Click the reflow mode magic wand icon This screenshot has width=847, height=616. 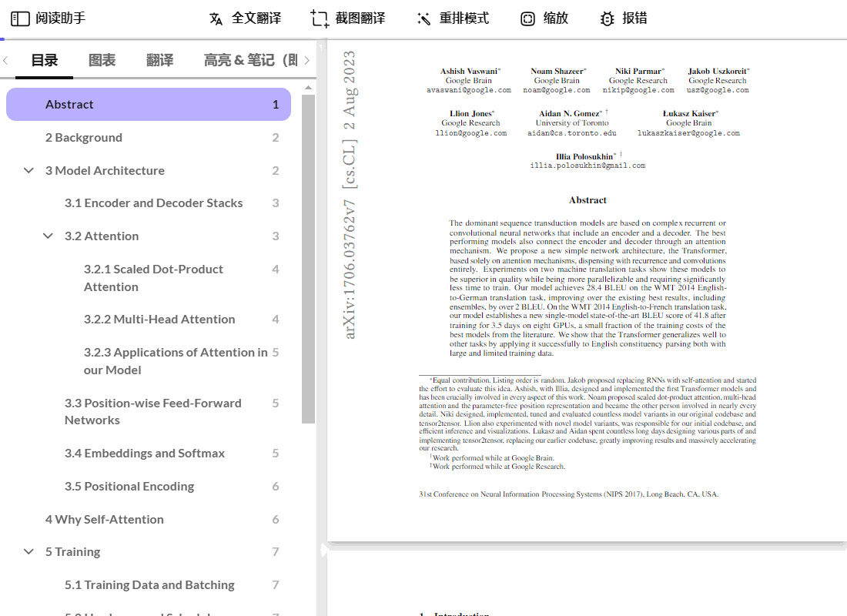point(423,18)
